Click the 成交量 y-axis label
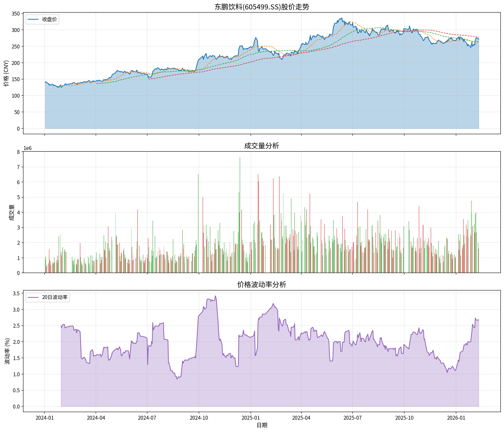This screenshot has width=504, height=432. point(11,212)
